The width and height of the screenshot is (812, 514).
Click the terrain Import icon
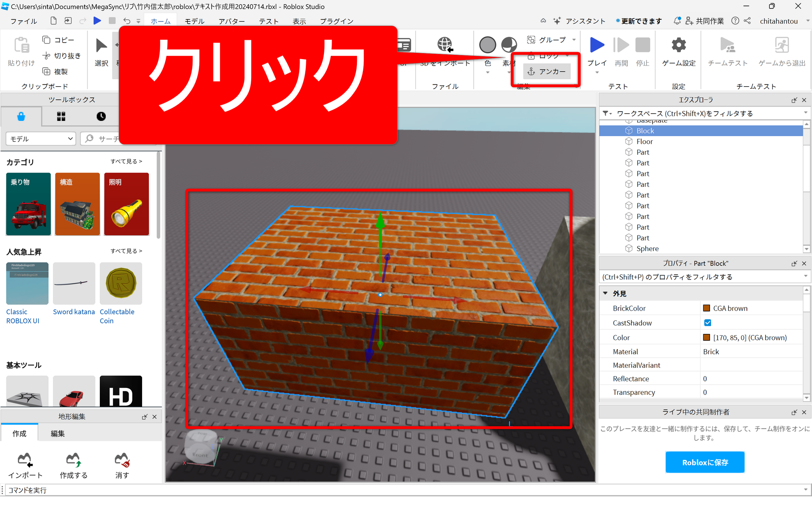(25, 460)
